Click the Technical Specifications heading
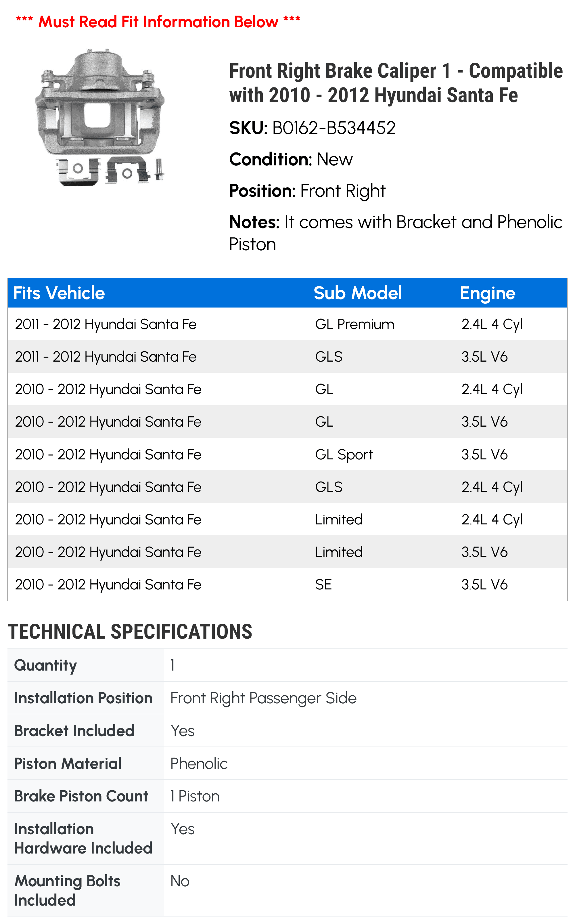Viewport: 575px width, 924px height. click(130, 632)
